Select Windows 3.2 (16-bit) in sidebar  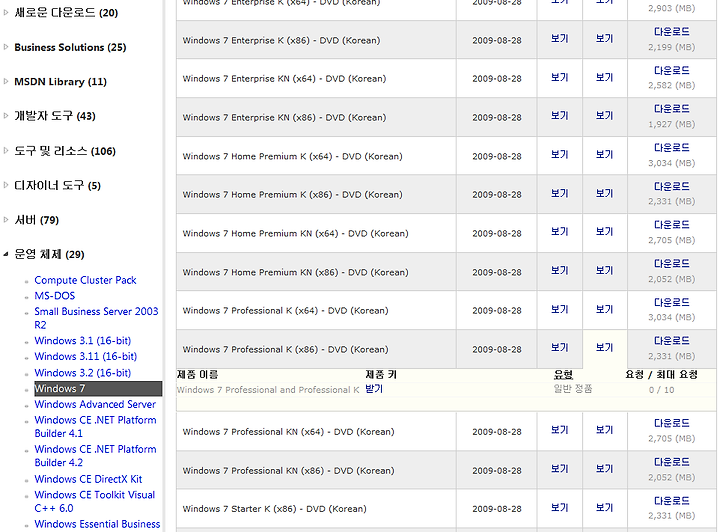click(x=83, y=373)
